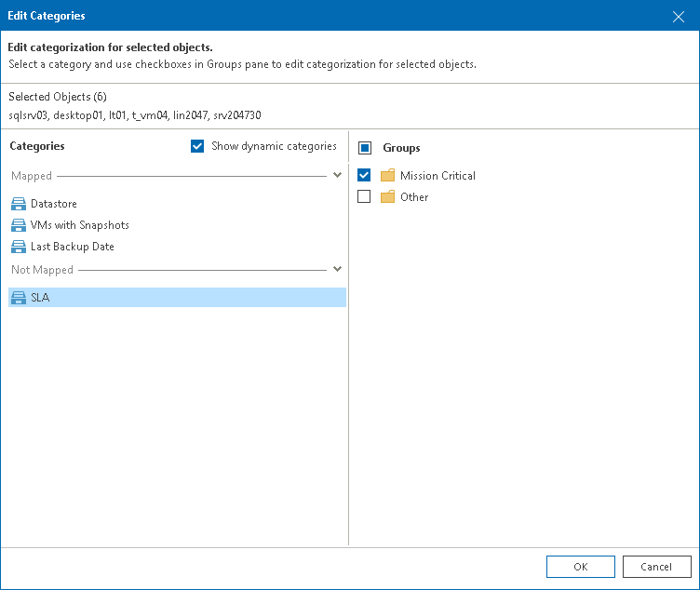Click the Datastore category icon
The height and width of the screenshot is (590, 700).
(x=19, y=204)
